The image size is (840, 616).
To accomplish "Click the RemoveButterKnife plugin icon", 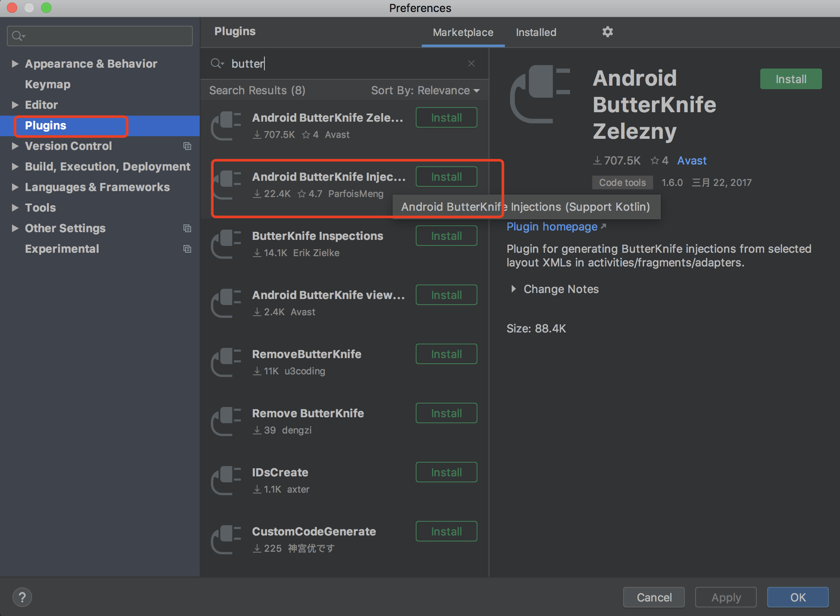I will click(x=226, y=362).
